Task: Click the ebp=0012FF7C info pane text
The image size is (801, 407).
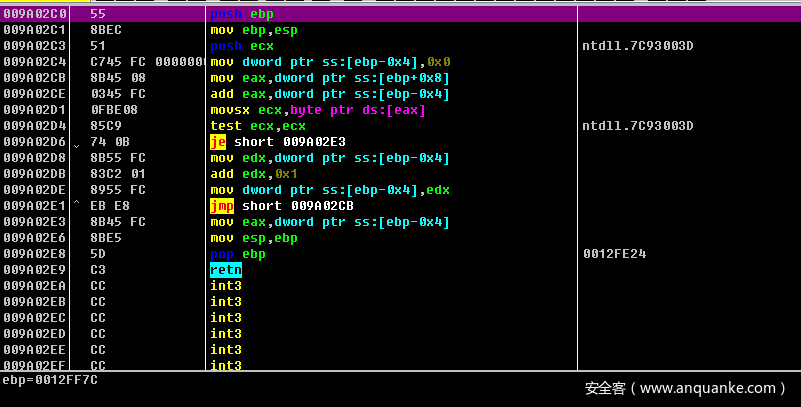Action: [49, 380]
